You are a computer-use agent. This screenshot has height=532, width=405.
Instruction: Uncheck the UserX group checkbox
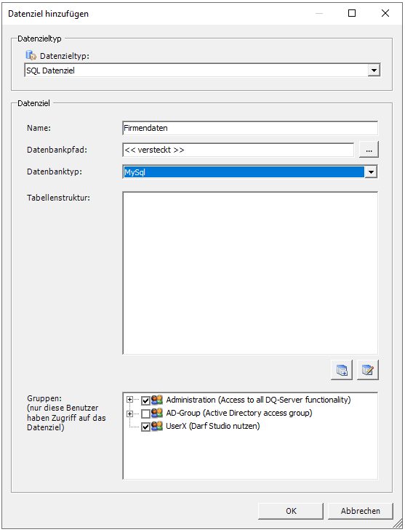[x=145, y=427]
